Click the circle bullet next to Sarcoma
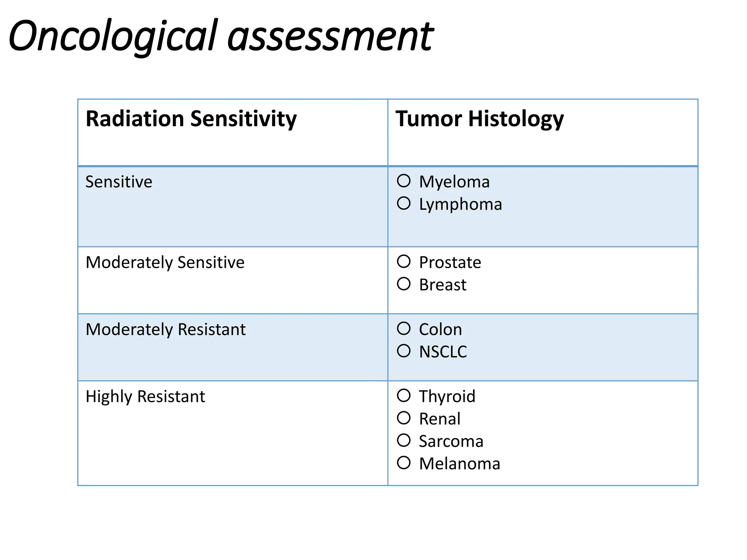 (404, 440)
